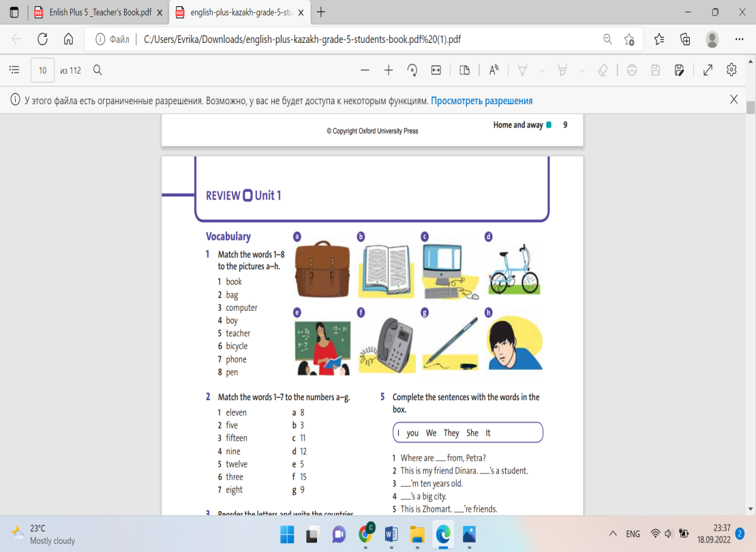Click the word 'teacher' in exercise 1

pos(238,333)
